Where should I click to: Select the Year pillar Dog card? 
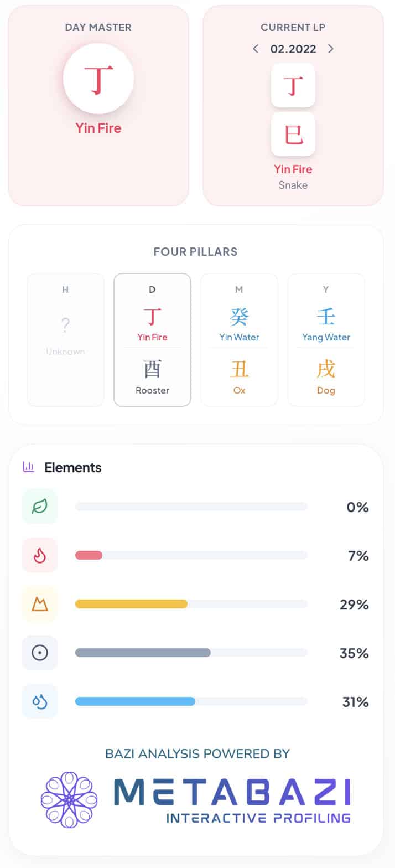tap(326, 340)
